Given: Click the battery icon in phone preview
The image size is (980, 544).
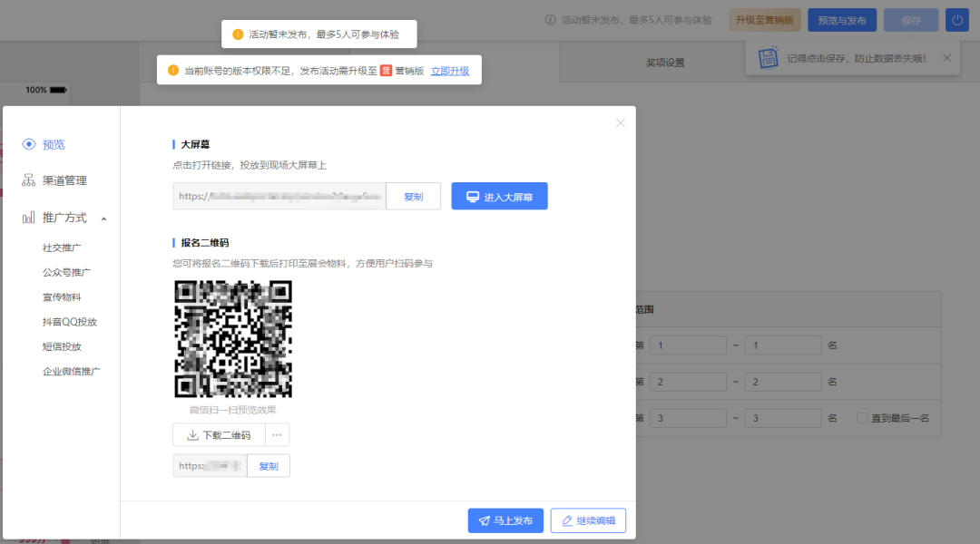Looking at the screenshot, I should coord(58,90).
